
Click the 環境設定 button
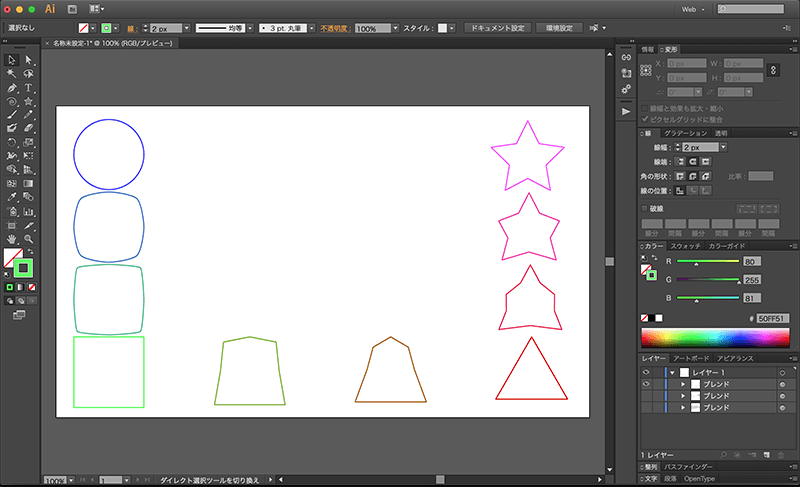pyautogui.click(x=559, y=28)
